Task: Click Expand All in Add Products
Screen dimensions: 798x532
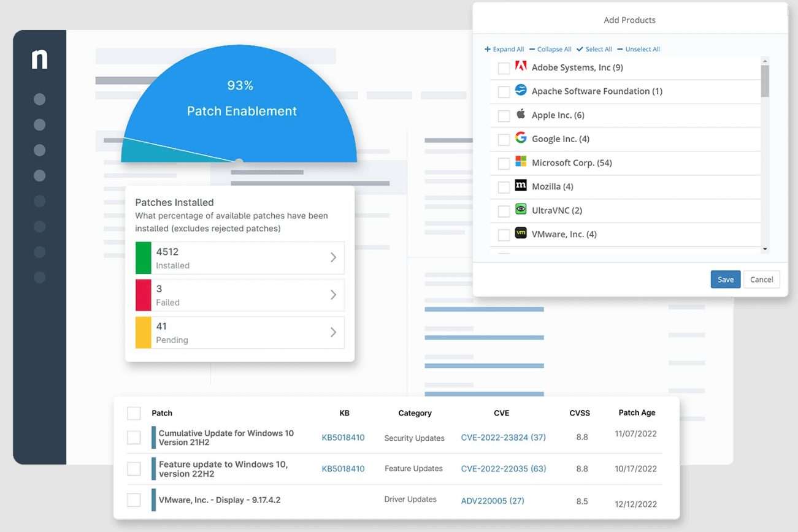Action: coord(504,49)
